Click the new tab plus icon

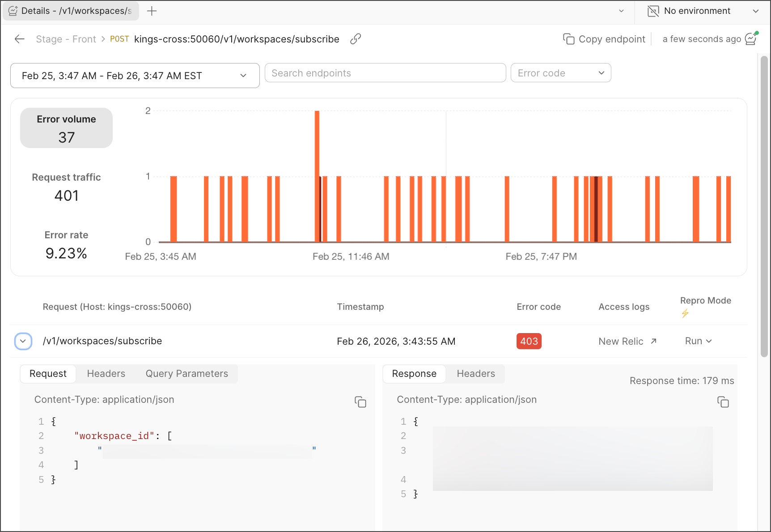[x=152, y=11]
